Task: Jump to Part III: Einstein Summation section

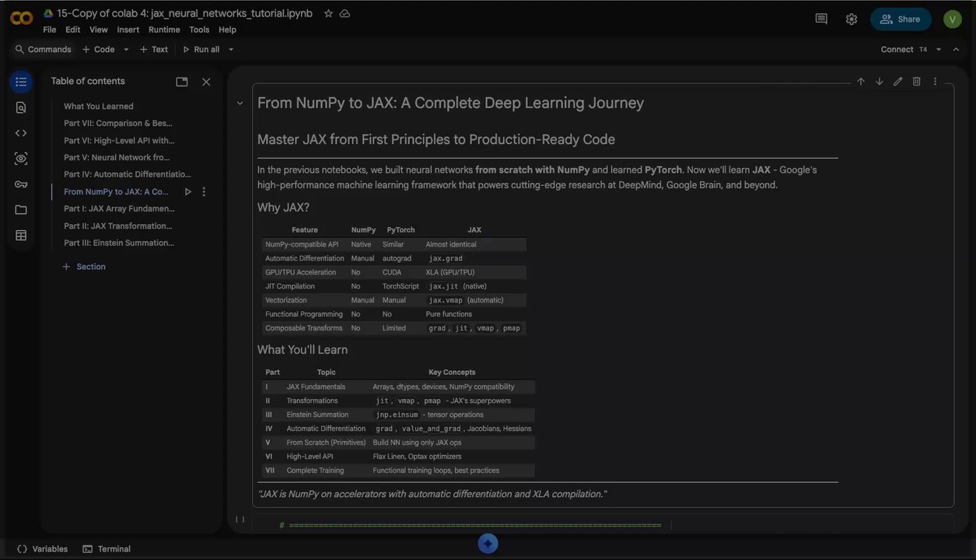Action: click(x=119, y=243)
